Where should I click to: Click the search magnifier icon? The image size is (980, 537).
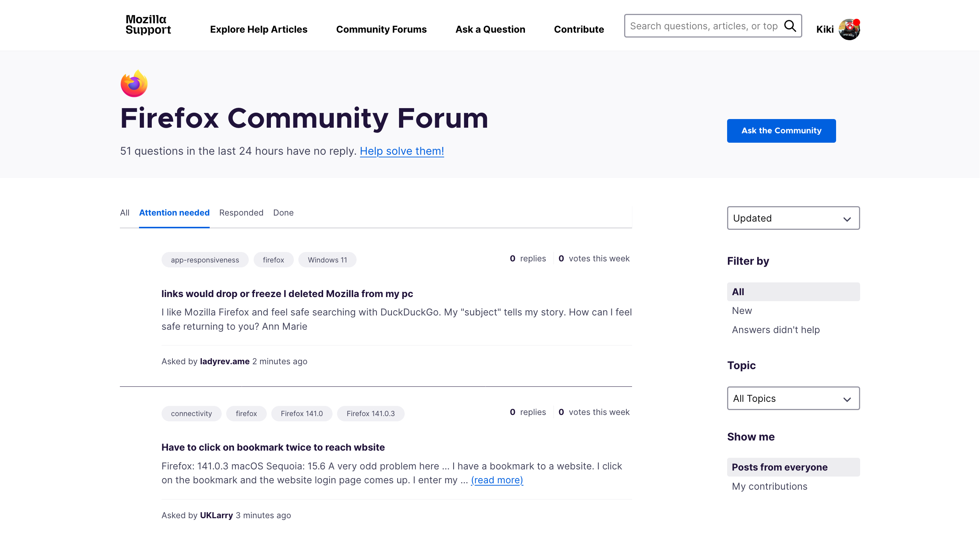click(x=790, y=26)
